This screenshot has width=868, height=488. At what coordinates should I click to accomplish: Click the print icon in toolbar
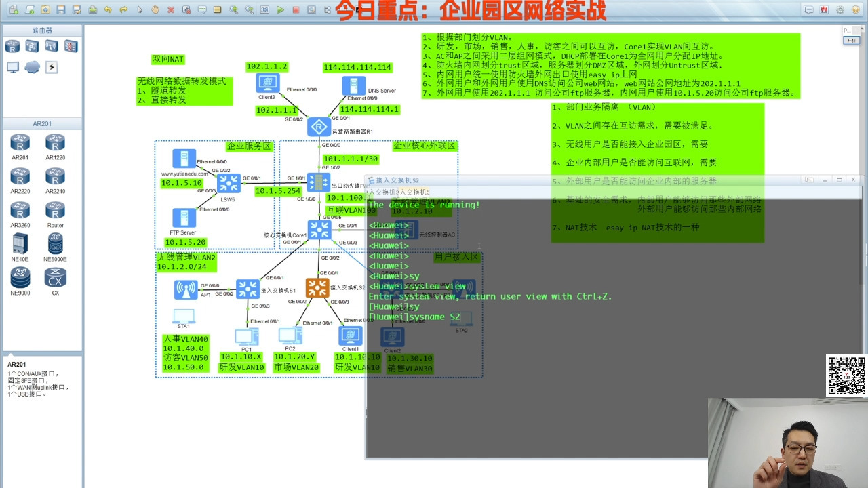coord(92,9)
